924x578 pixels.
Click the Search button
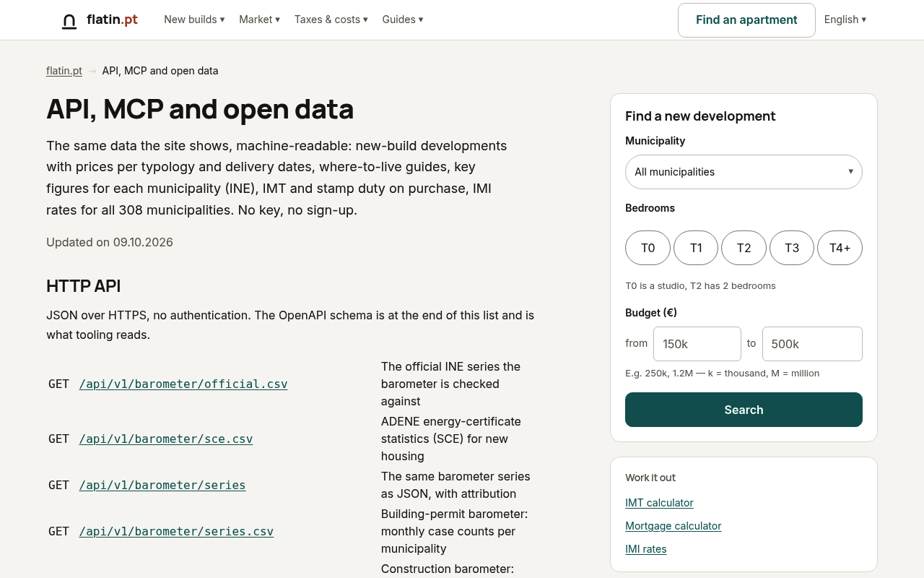pos(744,410)
